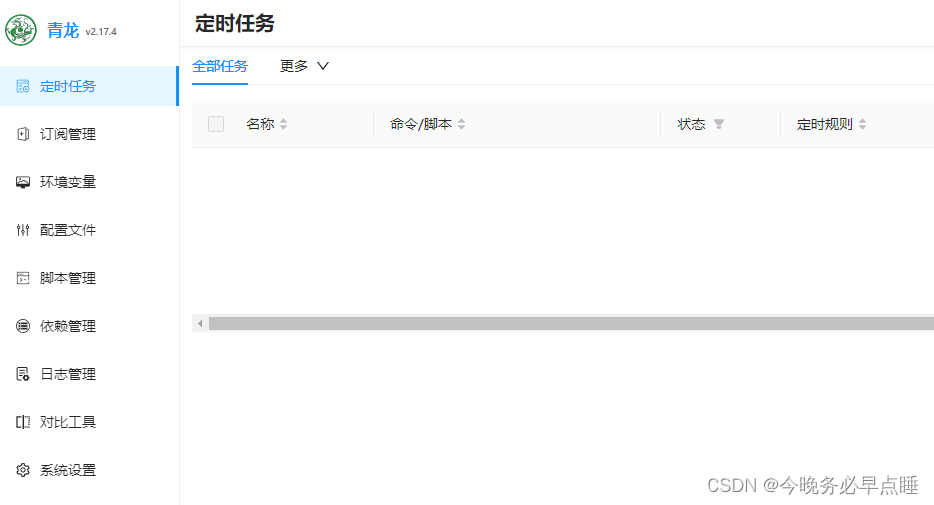Click the 日志管理 log icon
The image size is (934, 505).
pyautogui.click(x=23, y=374)
